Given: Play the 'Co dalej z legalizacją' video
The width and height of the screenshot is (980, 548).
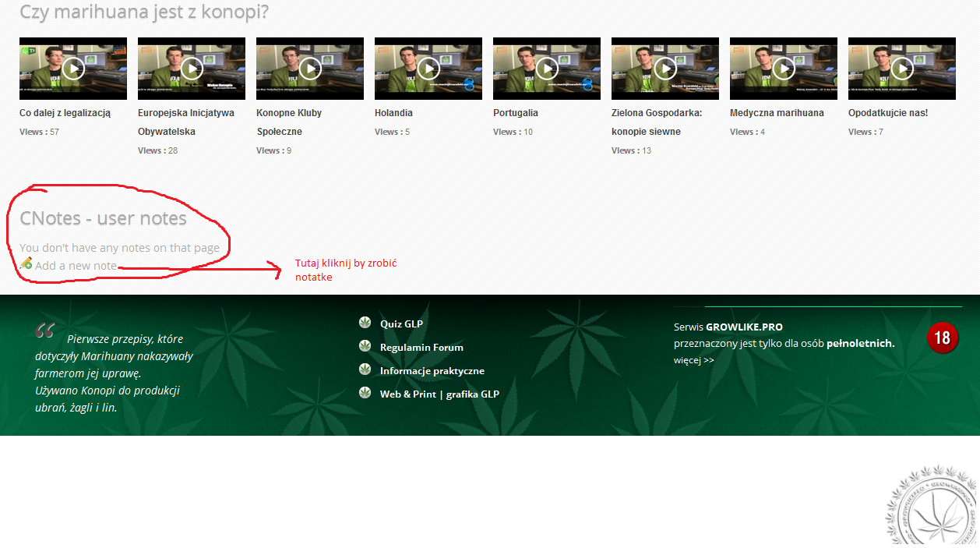Looking at the screenshot, I should click(73, 69).
